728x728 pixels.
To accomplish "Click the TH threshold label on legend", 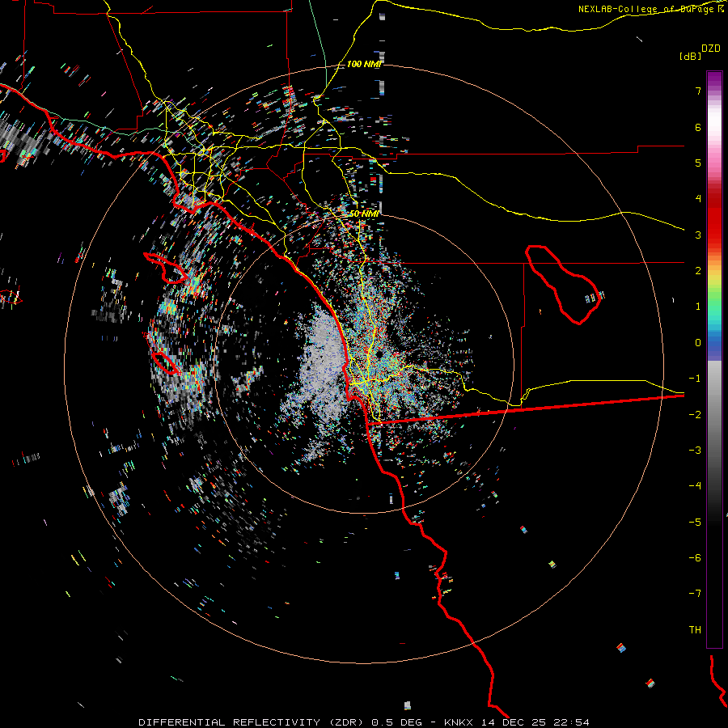I will pos(695,630).
